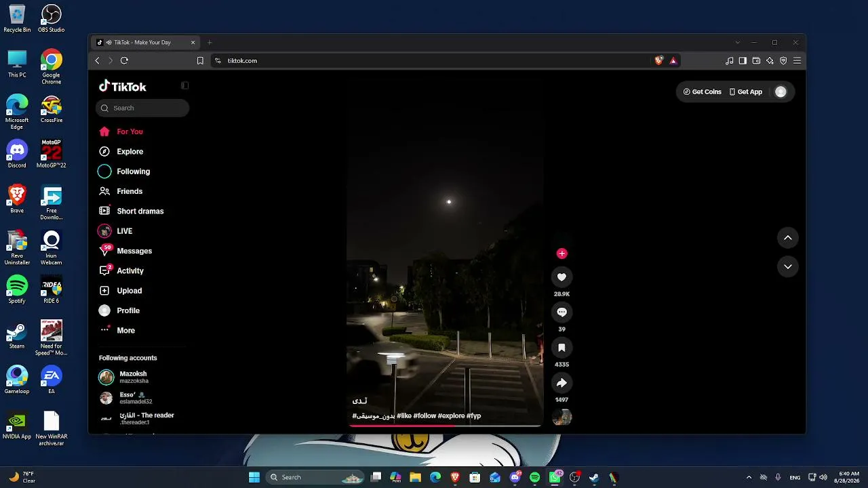Reload the TikTok page
Viewport: 868px width, 488px height.
[x=124, y=60]
